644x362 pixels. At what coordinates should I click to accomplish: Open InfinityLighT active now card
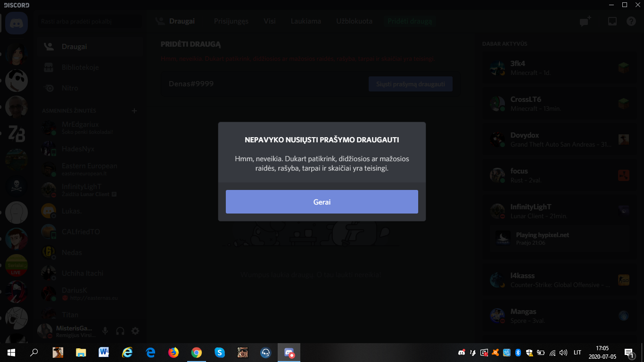click(559, 228)
